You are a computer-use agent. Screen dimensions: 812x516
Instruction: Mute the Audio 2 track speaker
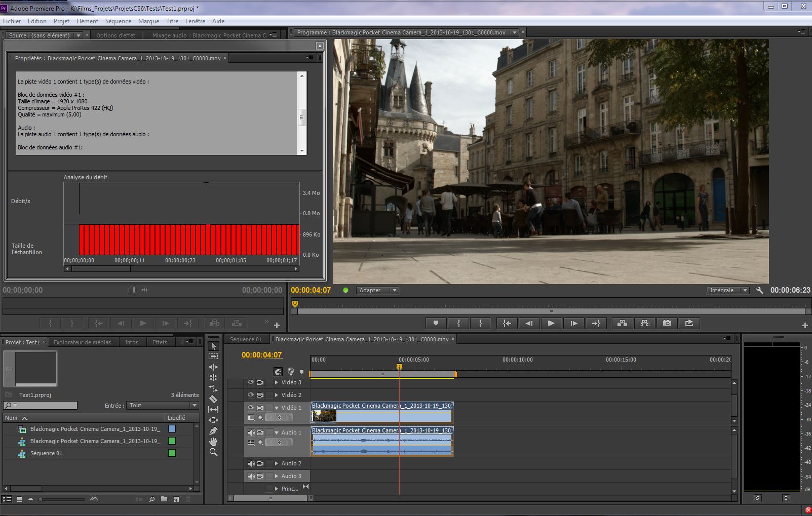pyautogui.click(x=251, y=463)
